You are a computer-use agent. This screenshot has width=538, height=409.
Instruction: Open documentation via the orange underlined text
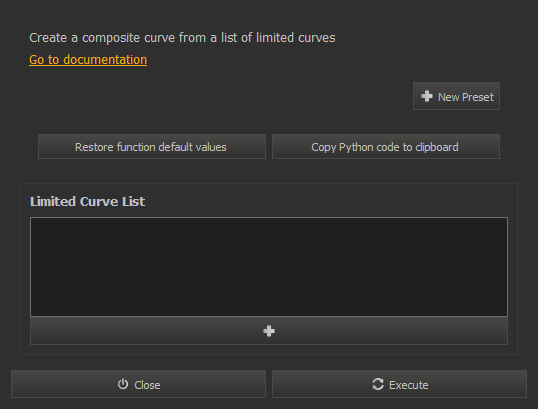(88, 60)
